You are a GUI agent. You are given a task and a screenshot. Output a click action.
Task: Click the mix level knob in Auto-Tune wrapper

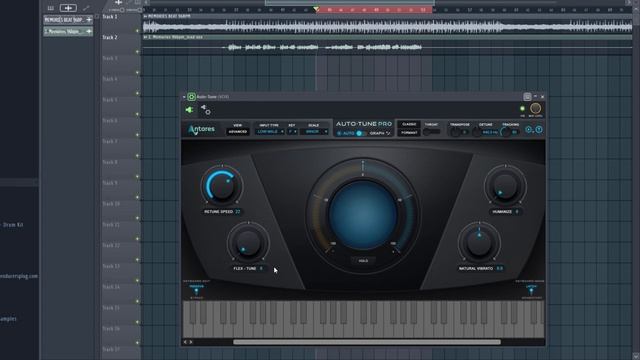tap(535, 108)
